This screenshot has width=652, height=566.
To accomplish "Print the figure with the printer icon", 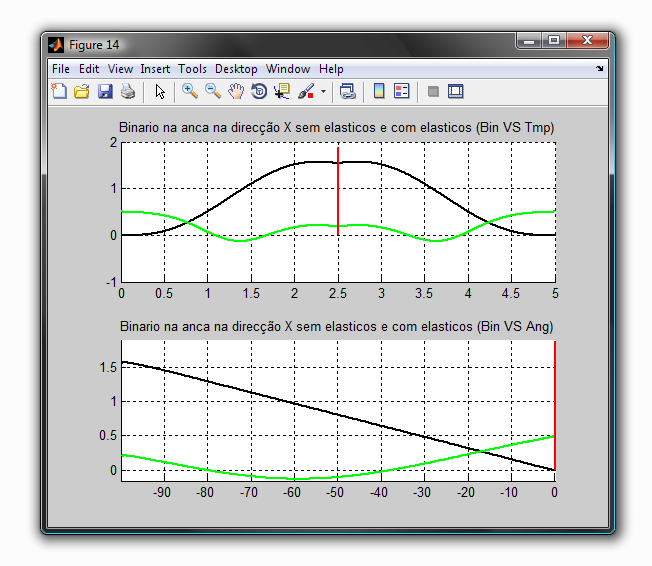I will pos(128,92).
